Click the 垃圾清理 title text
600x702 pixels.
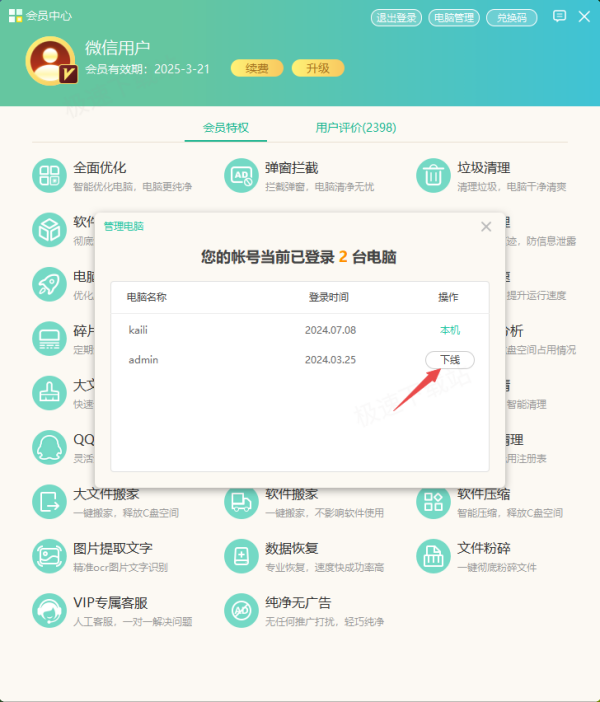pyautogui.click(x=484, y=168)
